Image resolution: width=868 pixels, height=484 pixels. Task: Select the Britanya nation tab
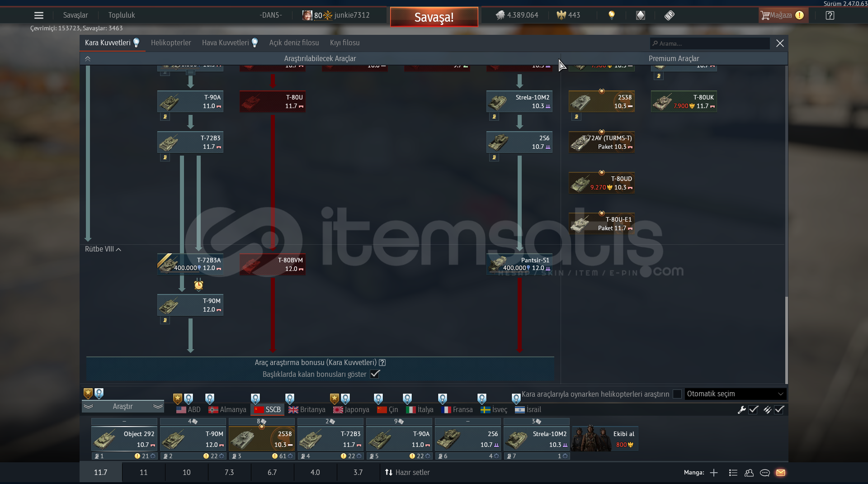tap(307, 409)
